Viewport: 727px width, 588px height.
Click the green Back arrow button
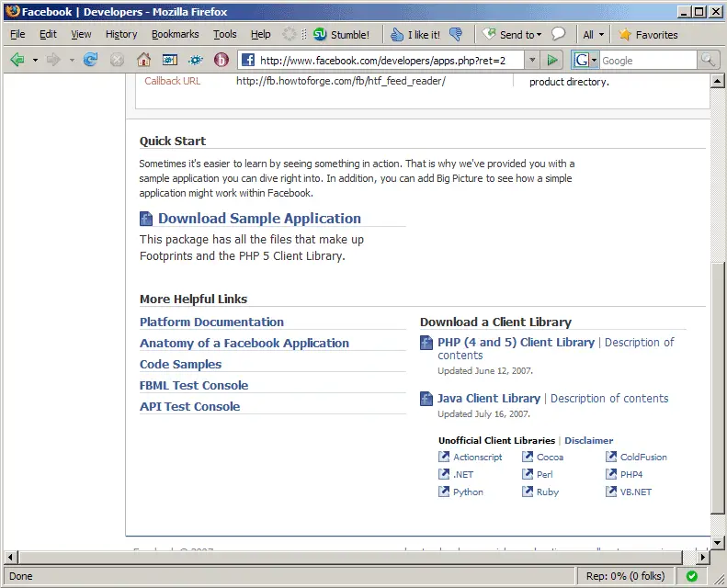[17, 60]
